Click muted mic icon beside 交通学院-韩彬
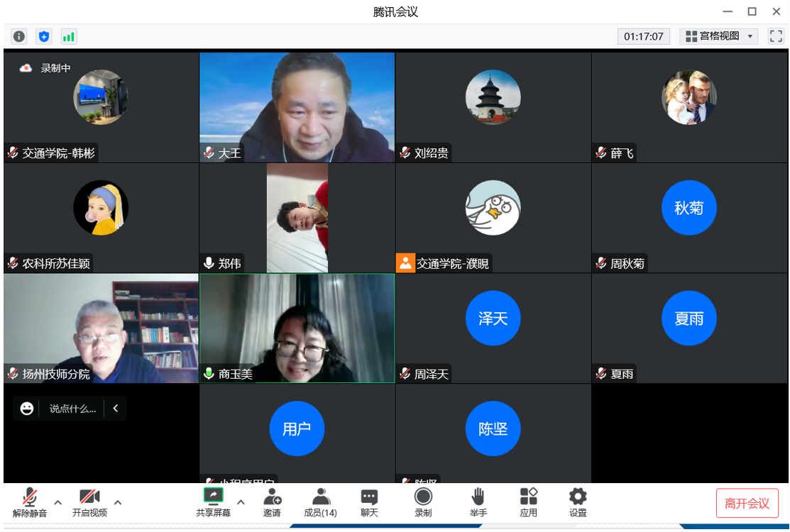This screenshot has width=790, height=532. point(13,153)
